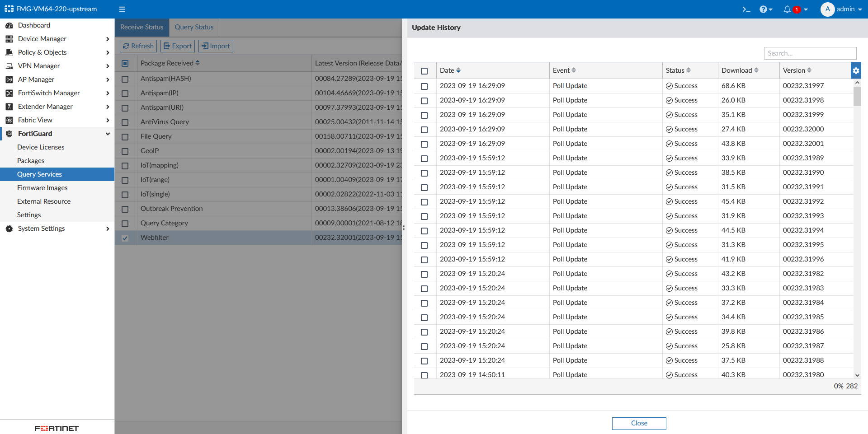Image resolution: width=868 pixels, height=434 pixels.
Task: Uncheck the Webfilter package row
Action: [x=125, y=238]
